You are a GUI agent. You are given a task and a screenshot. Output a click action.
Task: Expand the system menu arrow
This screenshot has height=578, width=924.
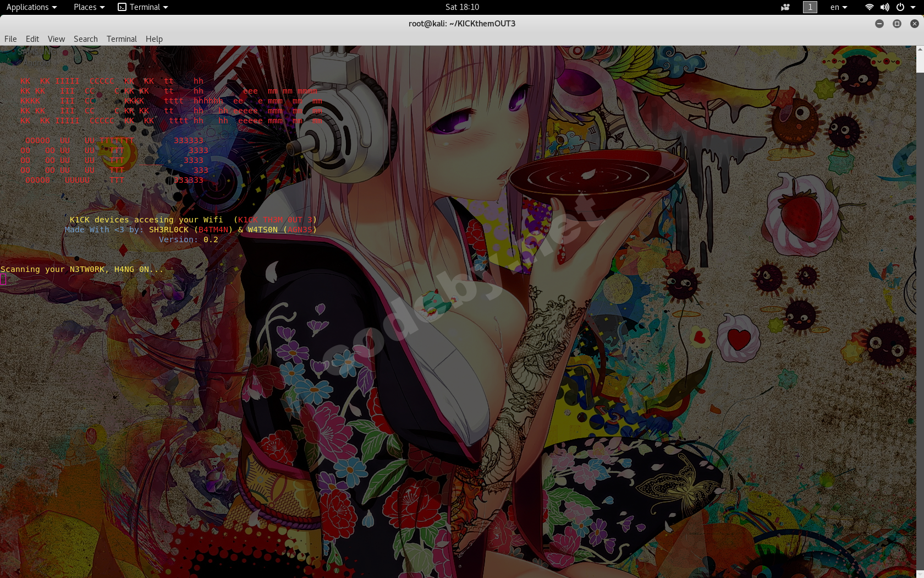click(x=913, y=7)
